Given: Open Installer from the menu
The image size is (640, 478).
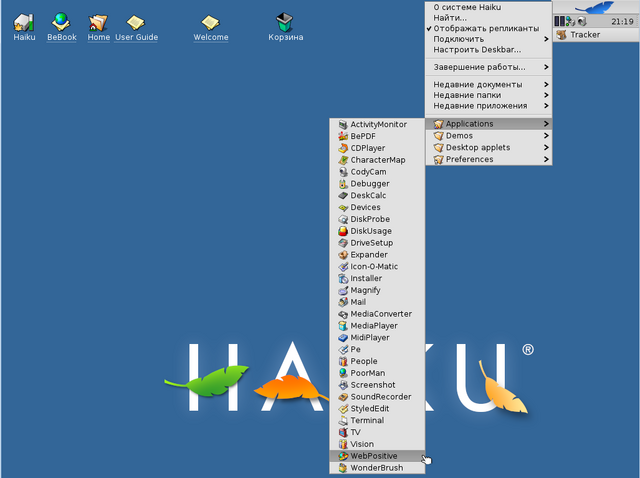Looking at the screenshot, I should tap(377, 278).
